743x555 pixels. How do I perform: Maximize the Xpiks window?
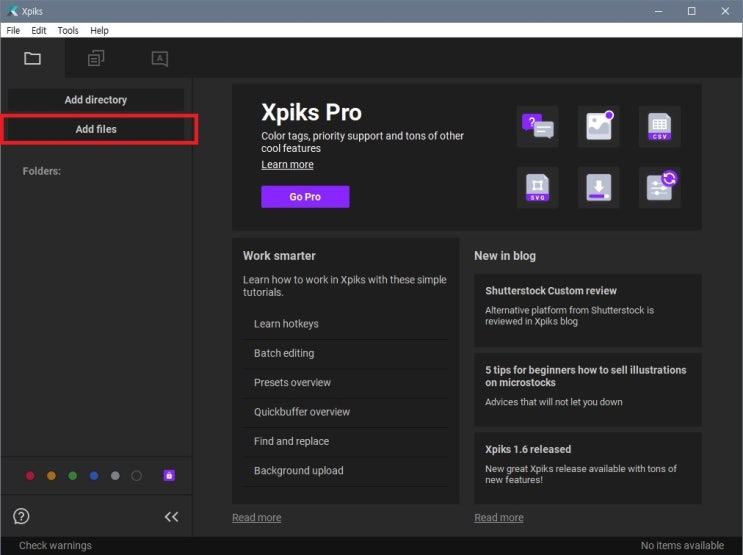click(691, 11)
